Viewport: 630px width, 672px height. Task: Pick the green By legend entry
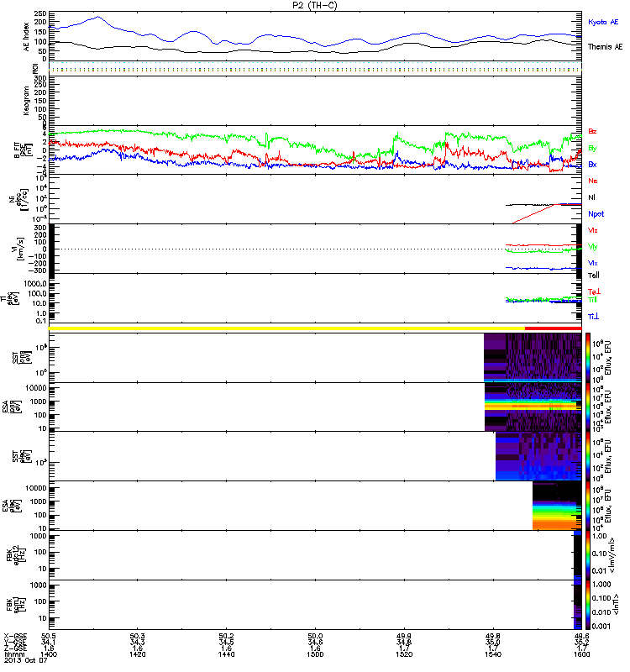[x=592, y=149]
